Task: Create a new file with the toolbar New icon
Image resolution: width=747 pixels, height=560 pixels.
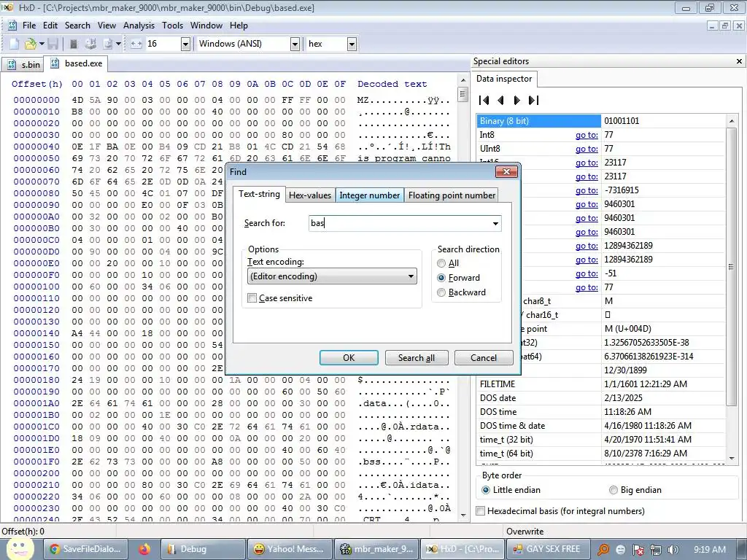Action: pyautogui.click(x=14, y=44)
